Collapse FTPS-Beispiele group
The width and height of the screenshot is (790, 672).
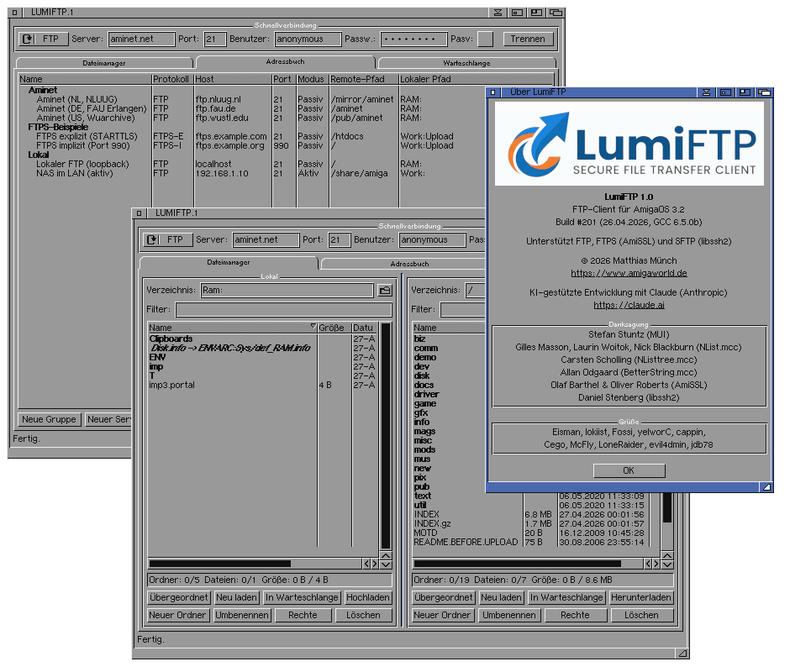(58, 127)
